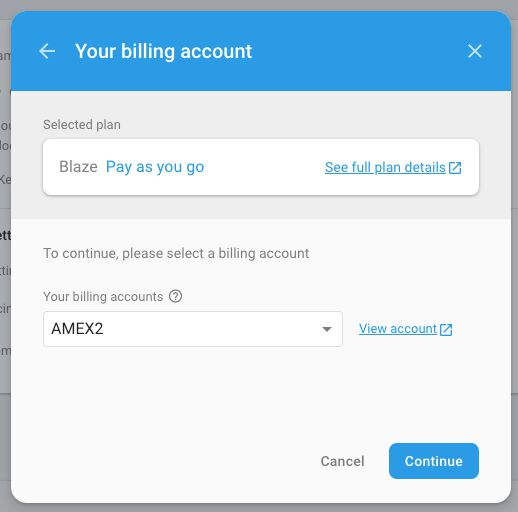The height and width of the screenshot is (512, 518).
Task: Click the select a billing account instruction text
Action: 176,253
